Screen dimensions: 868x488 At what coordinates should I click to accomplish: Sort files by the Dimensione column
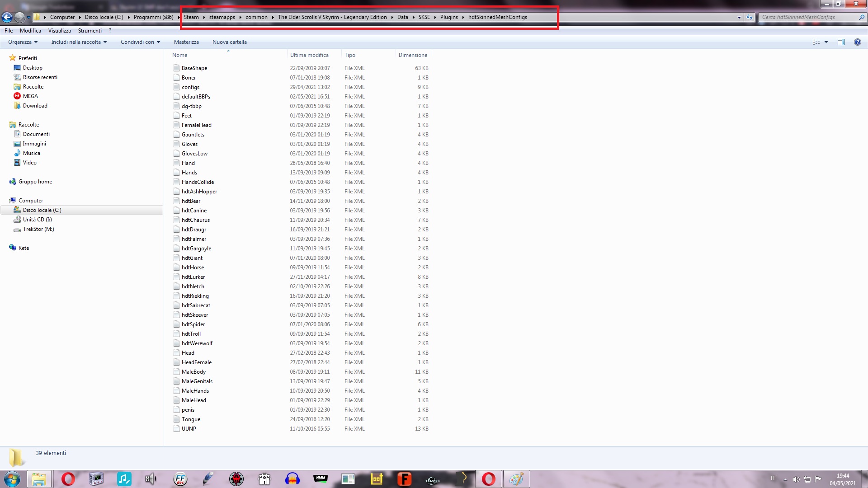click(x=413, y=55)
